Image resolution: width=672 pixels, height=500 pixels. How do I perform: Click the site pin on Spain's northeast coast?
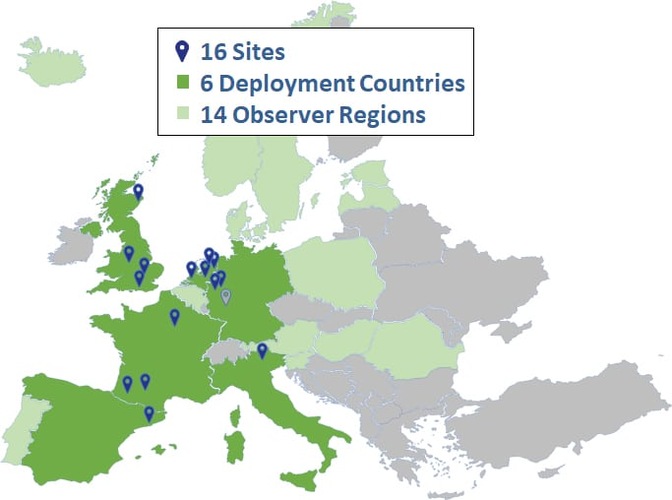point(149,412)
